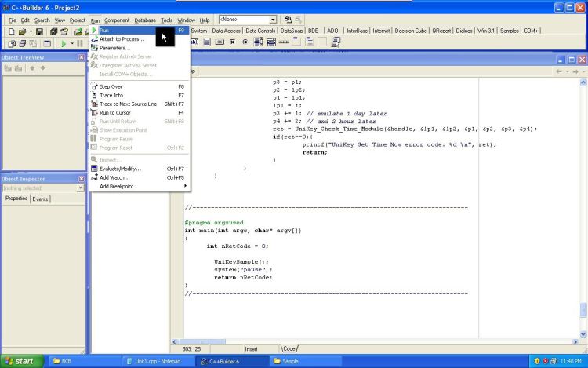Switch to Sample folder taskbar button
This screenshot has height=368, width=588.
(x=306, y=361)
